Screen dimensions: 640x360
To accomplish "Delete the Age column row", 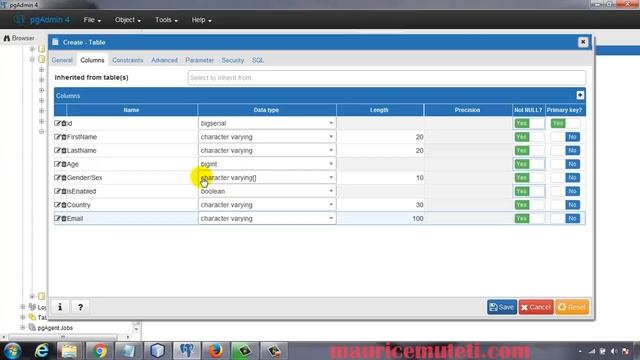I will [x=64, y=164].
